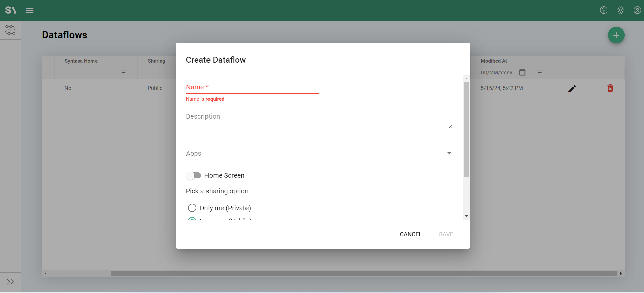Expand the sidebar with double chevron
Screen dimensions: 644x293
click(x=10, y=282)
